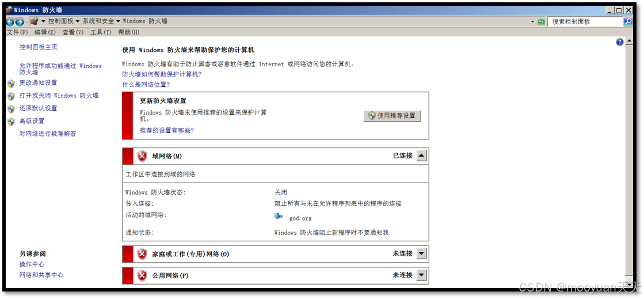644x299 pixels.
Task: Click the shield icon beside 还原默认设置
Action: [11, 109]
